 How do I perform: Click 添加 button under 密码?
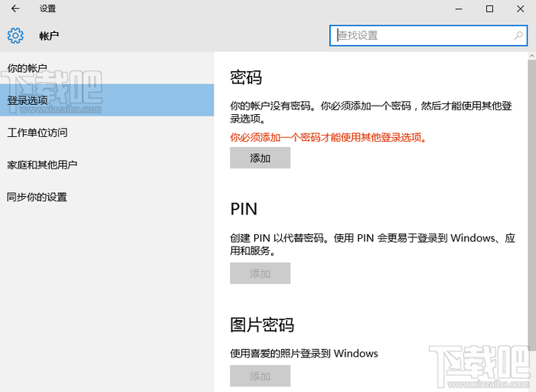260,158
